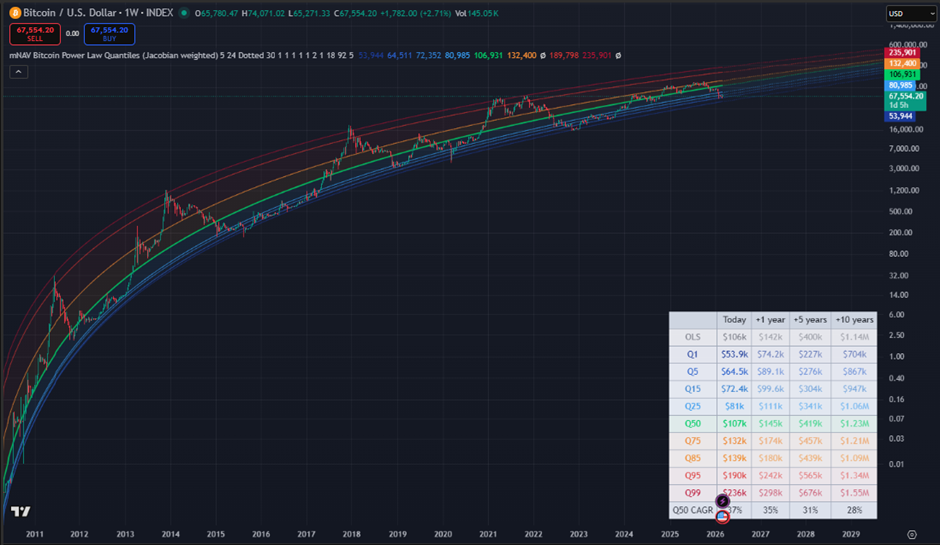Screen dimensions: 940x545
Task: Click the dark blue 53,944 price label
Action: 902,116
